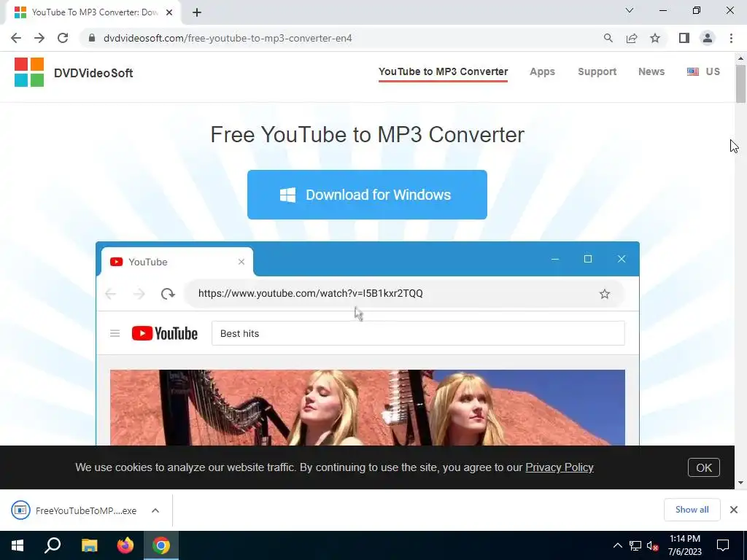Accept cookies with the OK button
The width and height of the screenshot is (747, 560).
tap(704, 467)
